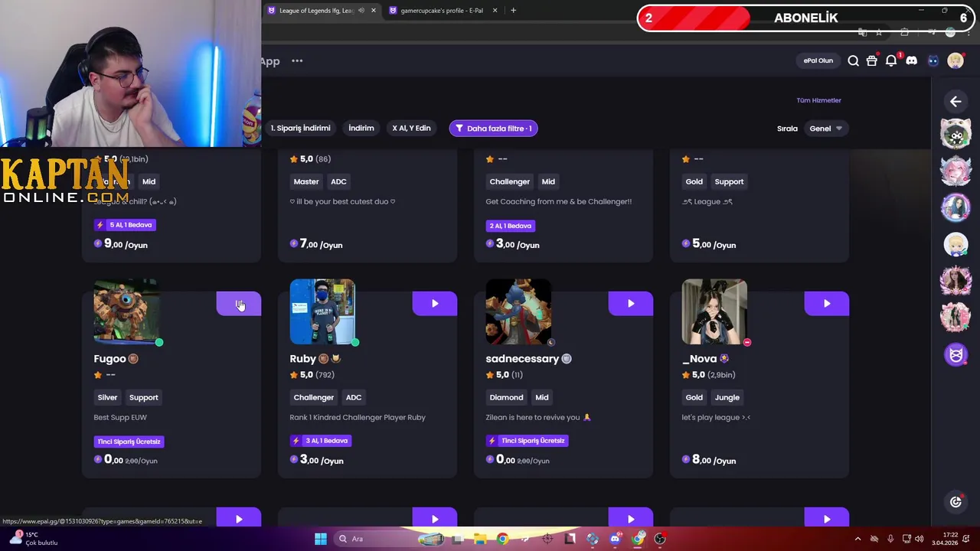Open sadnecessary's profile picture
This screenshot has height=551, width=980.
tap(518, 311)
